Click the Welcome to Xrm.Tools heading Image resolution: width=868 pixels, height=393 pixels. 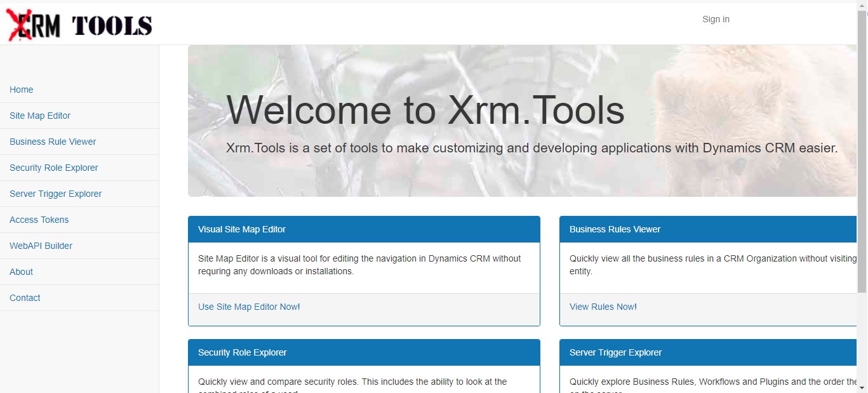(x=425, y=110)
